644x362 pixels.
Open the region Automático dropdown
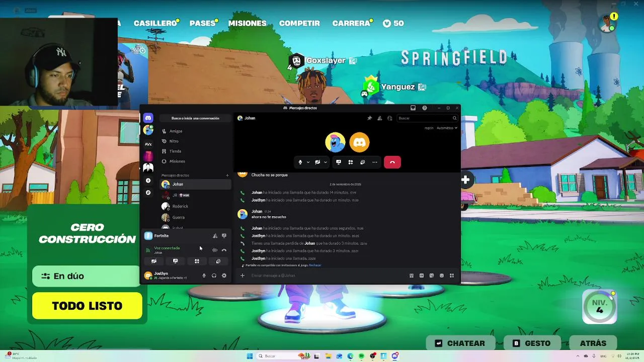click(x=447, y=128)
